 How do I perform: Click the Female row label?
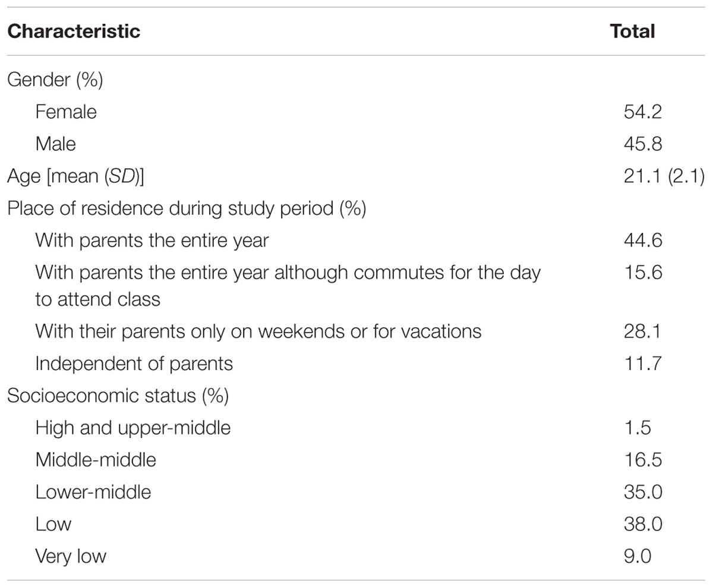coord(65,112)
